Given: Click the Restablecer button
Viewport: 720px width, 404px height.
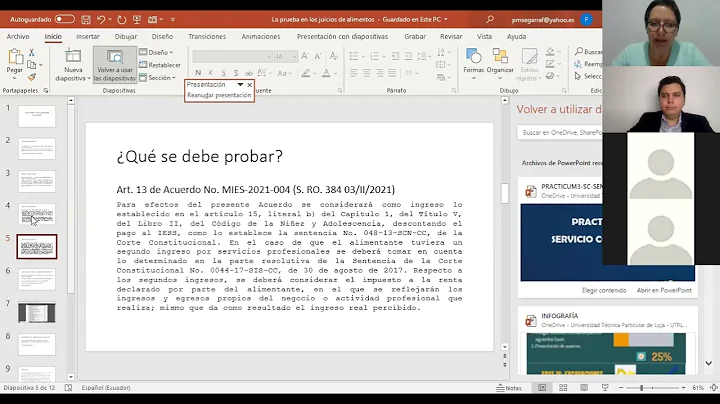Looking at the screenshot, I should 160,65.
